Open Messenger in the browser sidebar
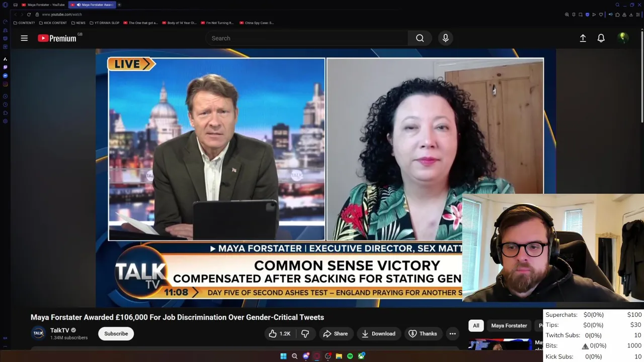 pos(5,75)
